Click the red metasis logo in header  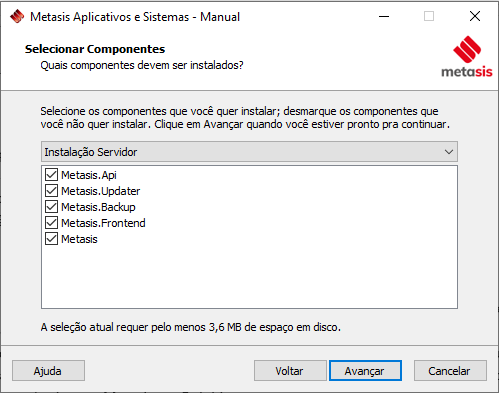coord(467,57)
